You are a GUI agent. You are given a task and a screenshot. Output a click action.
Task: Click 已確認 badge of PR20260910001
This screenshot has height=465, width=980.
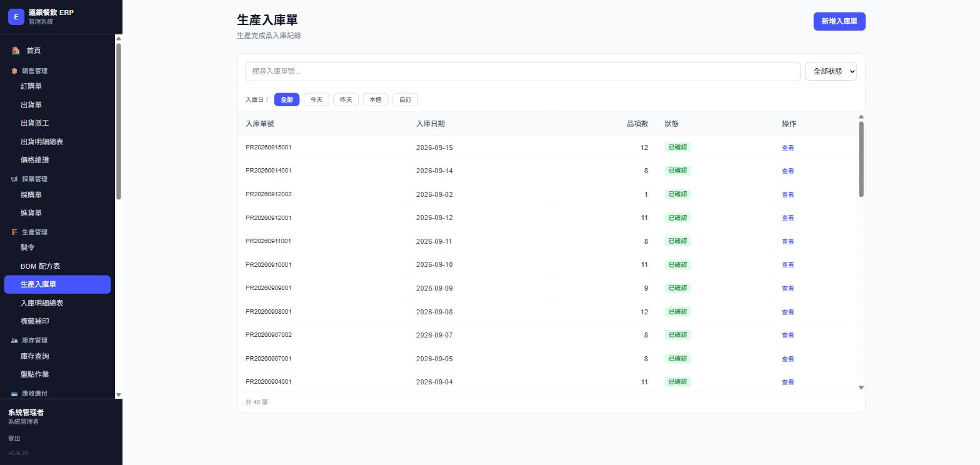677,265
